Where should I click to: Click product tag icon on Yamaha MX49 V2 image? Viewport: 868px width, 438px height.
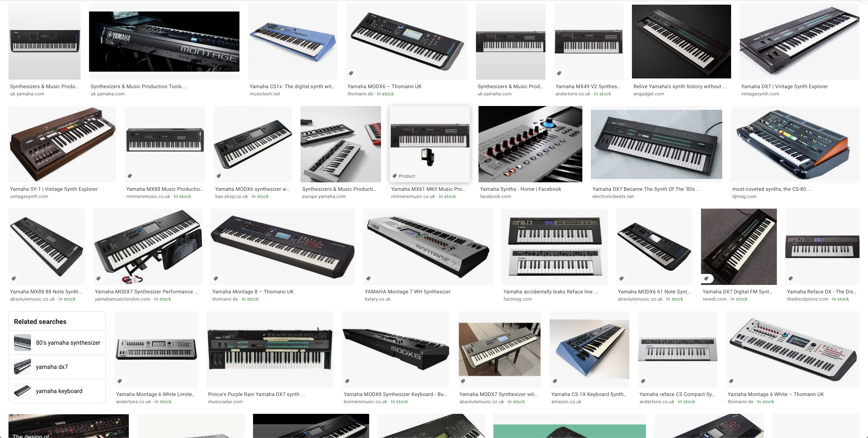[559, 73]
